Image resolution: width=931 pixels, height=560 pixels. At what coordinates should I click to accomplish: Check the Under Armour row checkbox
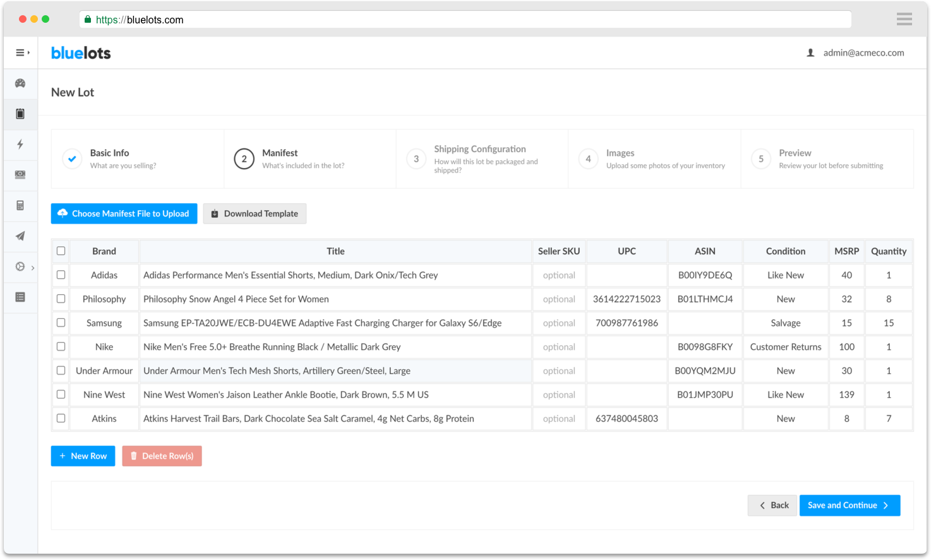click(61, 371)
